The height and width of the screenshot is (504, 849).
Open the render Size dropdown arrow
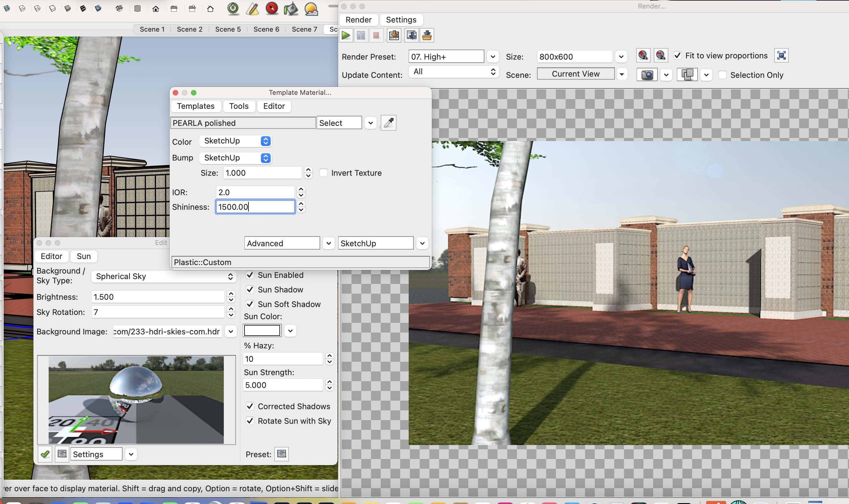click(621, 57)
